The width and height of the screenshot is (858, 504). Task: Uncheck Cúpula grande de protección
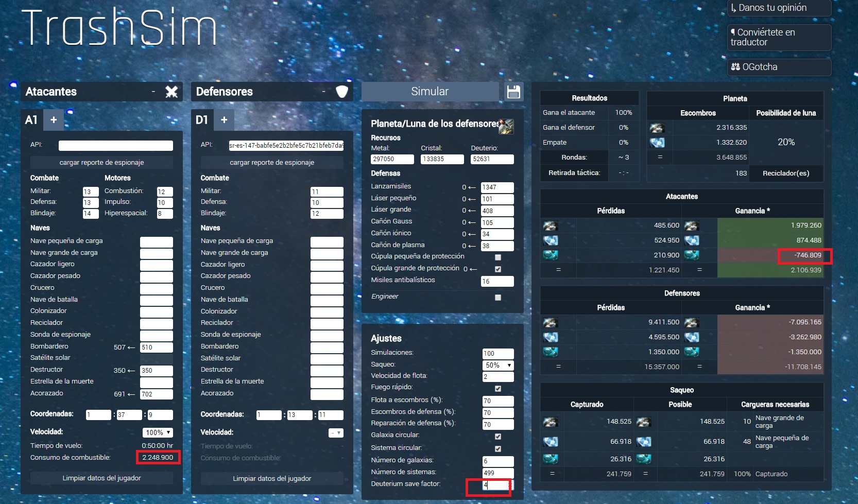click(498, 269)
